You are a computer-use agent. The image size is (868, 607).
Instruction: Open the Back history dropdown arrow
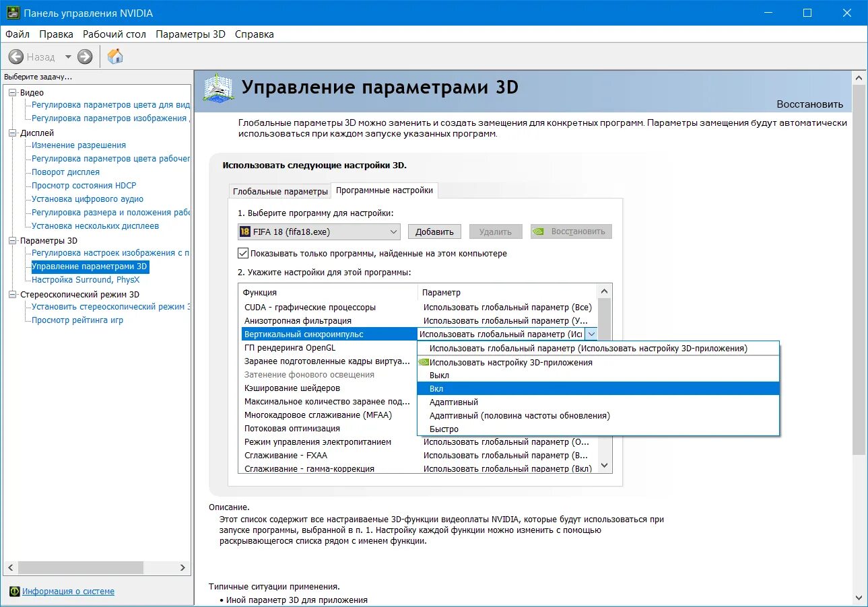click(x=69, y=57)
